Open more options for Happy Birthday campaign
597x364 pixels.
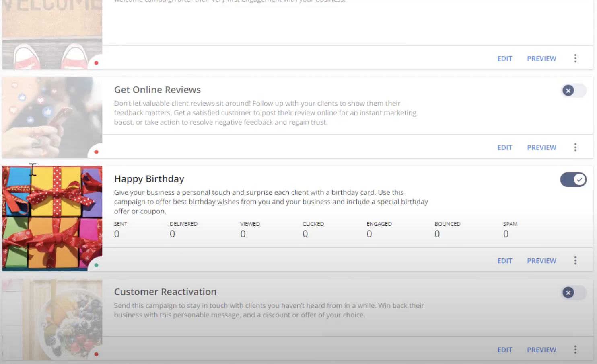(x=575, y=261)
